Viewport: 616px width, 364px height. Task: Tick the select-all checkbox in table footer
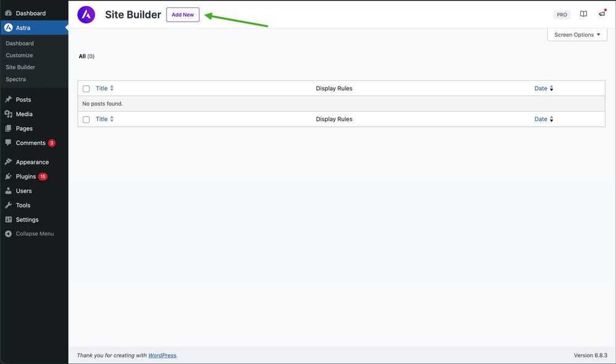pos(86,120)
